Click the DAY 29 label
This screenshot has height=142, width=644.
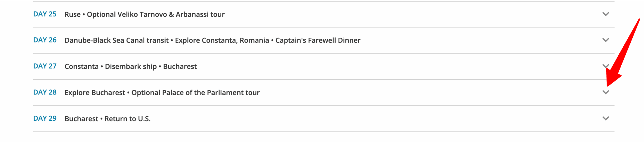pyautogui.click(x=45, y=118)
